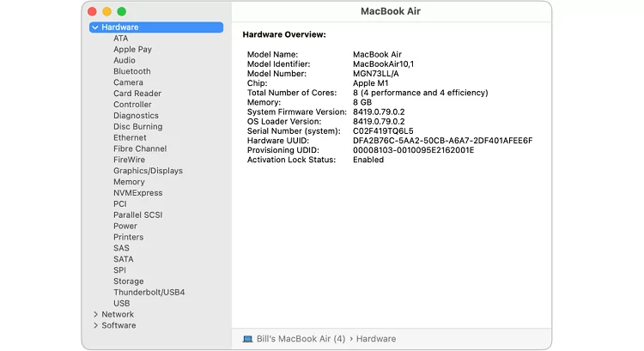Click the Memory value 8 GB

(362, 102)
